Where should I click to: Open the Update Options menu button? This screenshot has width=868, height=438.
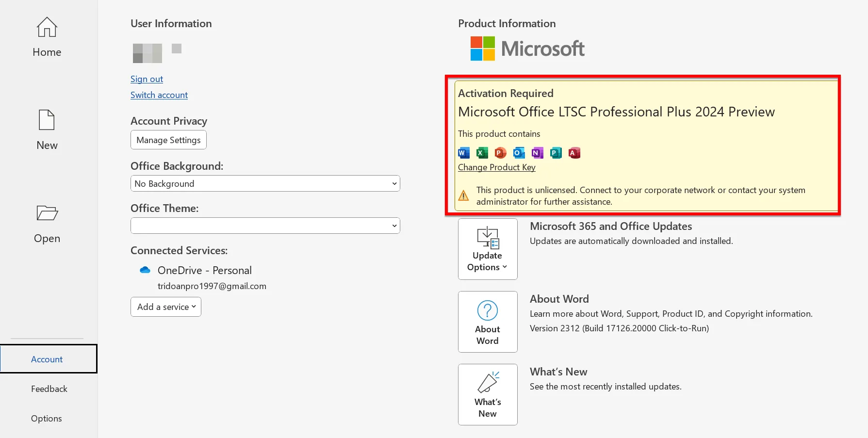point(488,249)
